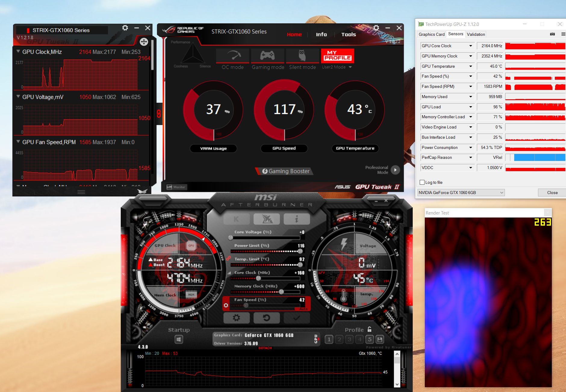Image resolution: width=566 pixels, height=392 pixels.
Task: Switch to the Graphics Card tab in GPU-Z
Action: (x=431, y=34)
